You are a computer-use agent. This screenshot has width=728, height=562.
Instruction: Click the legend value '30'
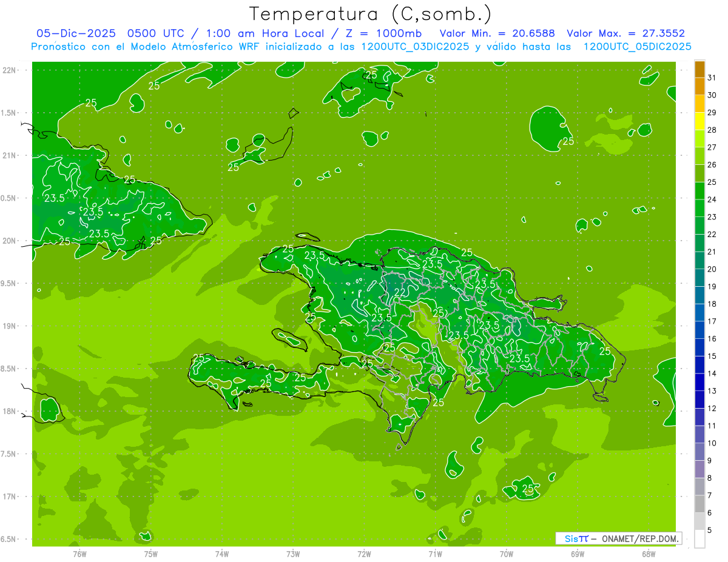(712, 95)
